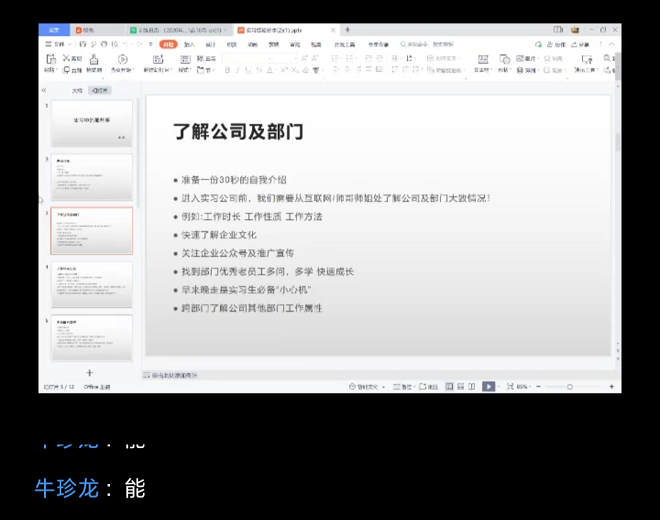The width and height of the screenshot is (660, 520).
Task: Click the zoom in plus icon
Action: pos(609,386)
